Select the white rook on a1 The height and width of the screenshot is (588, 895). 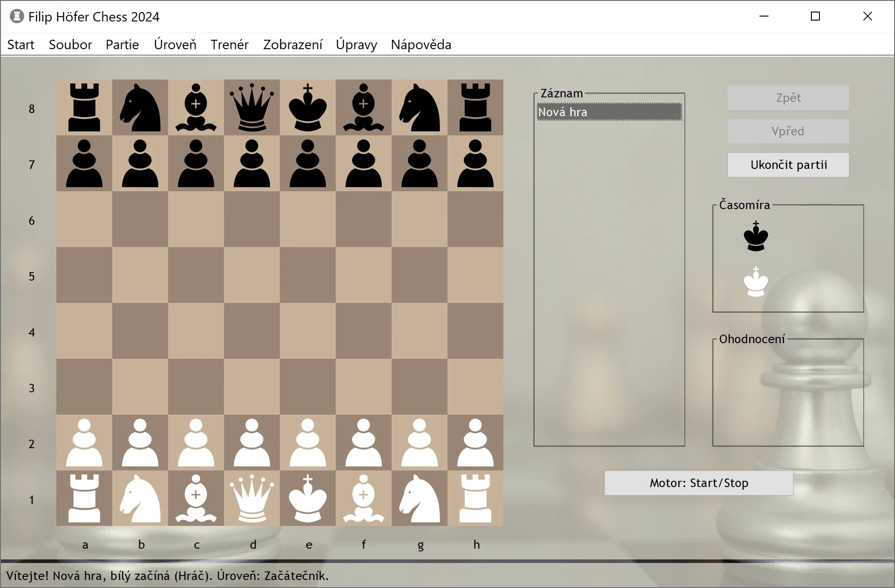click(84, 498)
